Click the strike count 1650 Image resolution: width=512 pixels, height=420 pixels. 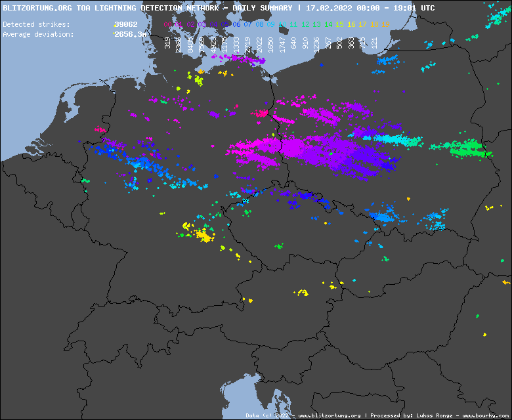coord(270,45)
